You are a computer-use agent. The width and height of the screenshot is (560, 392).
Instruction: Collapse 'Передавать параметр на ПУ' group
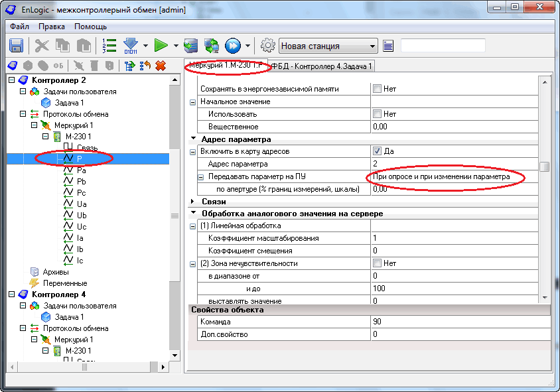(x=201, y=177)
